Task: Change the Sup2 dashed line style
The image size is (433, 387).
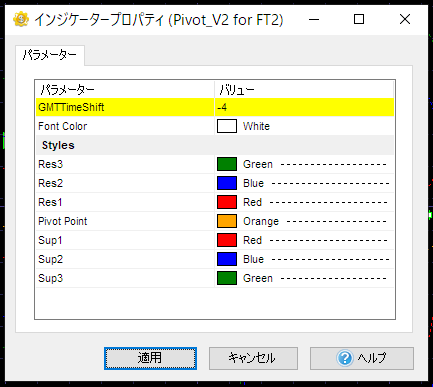Action: pyautogui.click(x=330, y=259)
